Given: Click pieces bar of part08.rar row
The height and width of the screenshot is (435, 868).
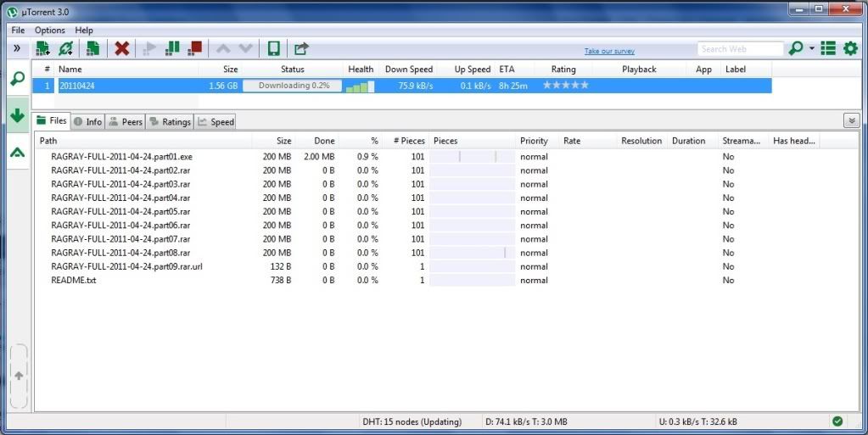Looking at the screenshot, I should (x=473, y=253).
